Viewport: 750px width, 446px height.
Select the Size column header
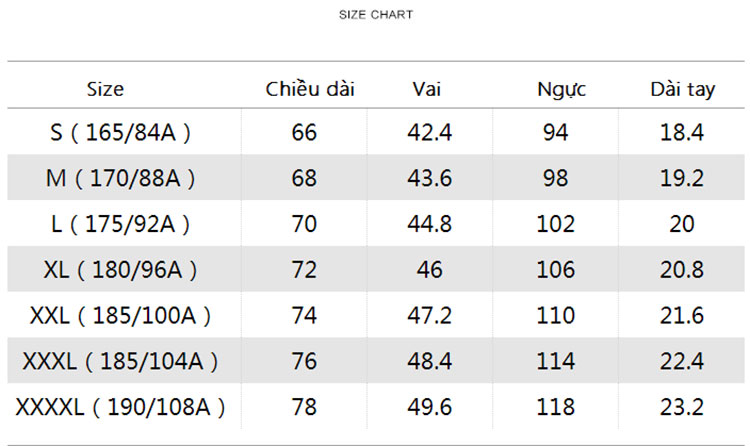105,89
